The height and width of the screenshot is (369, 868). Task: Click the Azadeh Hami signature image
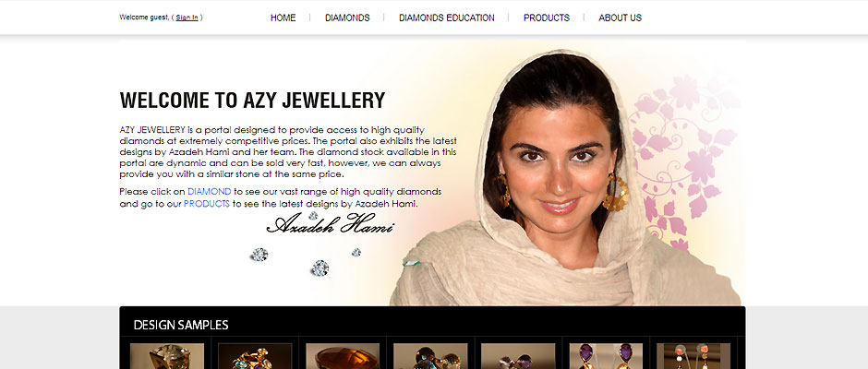(x=330, y=223)
